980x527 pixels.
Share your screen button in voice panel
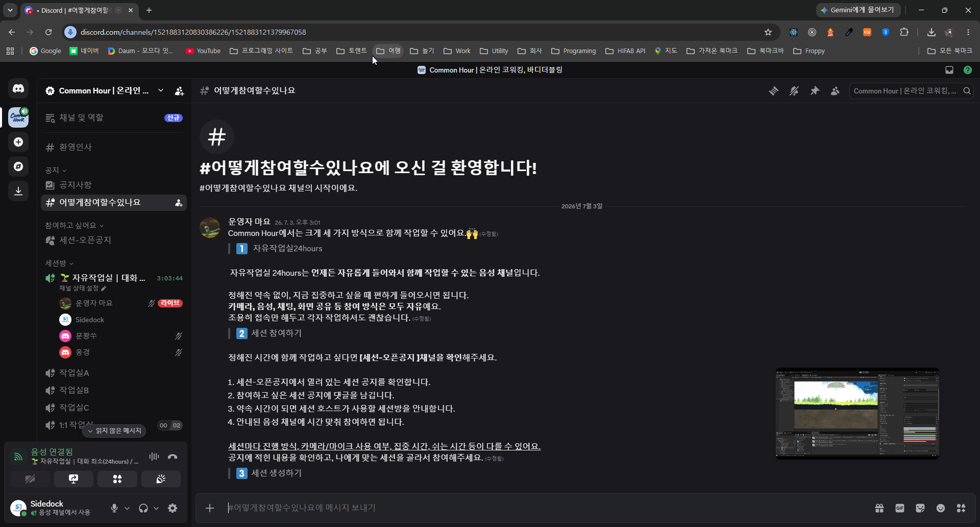tap(73, 479)
